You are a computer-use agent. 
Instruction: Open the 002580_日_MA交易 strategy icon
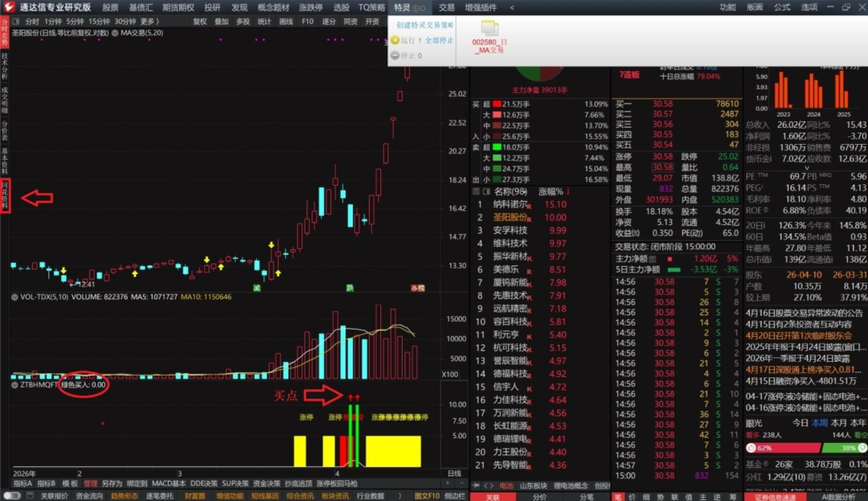point(489,30)
